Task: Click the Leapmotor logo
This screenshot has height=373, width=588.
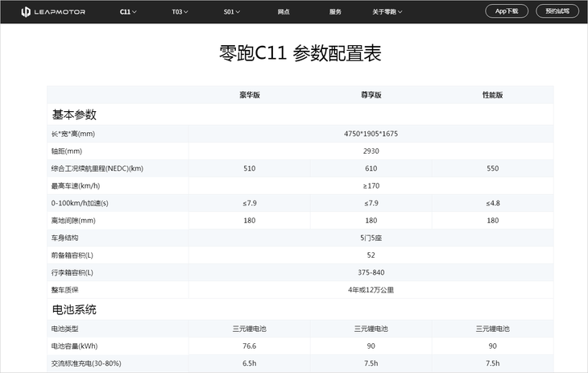Action: (53, 12)
